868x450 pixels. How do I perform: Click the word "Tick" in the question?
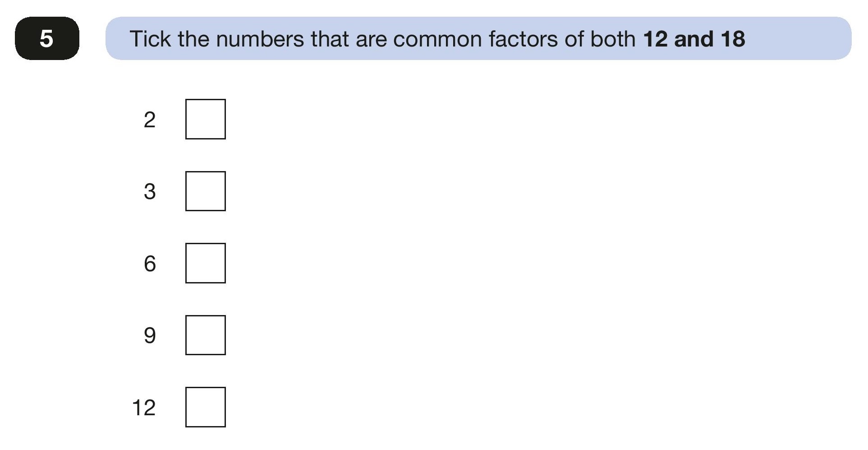coord(150,39)
